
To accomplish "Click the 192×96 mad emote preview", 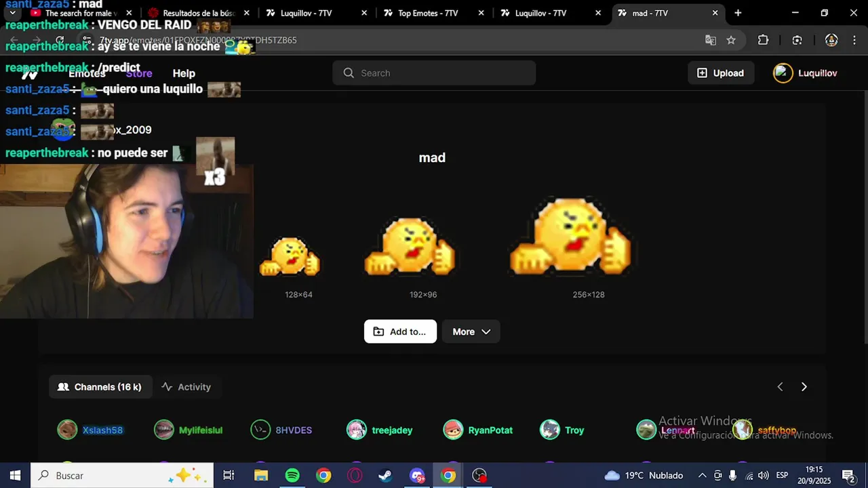I will (410, 247).
